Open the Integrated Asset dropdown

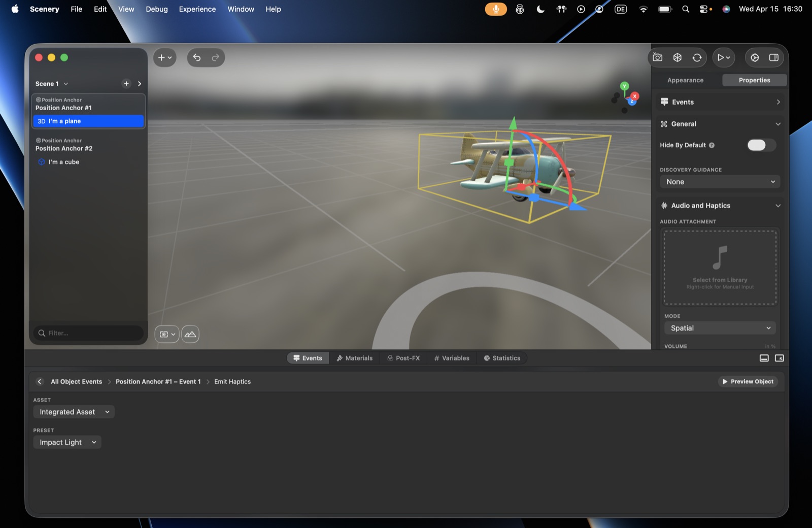74,412
